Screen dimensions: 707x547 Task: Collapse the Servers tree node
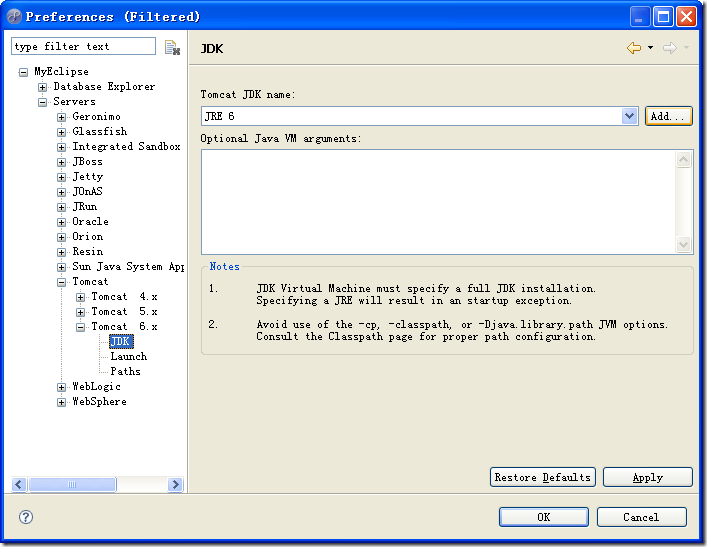tap(42, 102)
